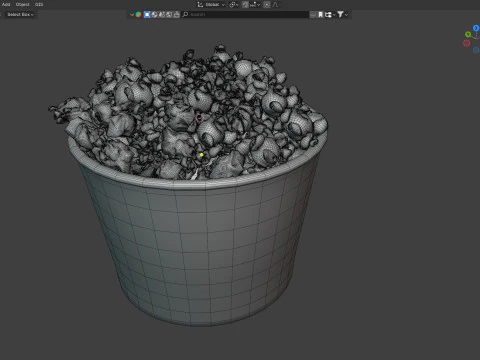
Task: Click the proportional editing falloff curve icon
Action: click(275, 5)
